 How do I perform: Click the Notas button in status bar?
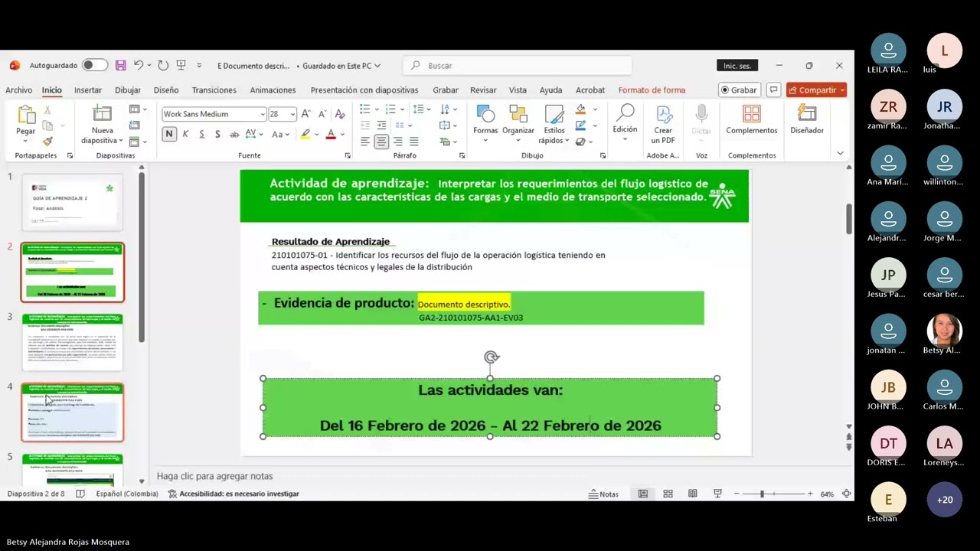pyautogui.click(x=603, y=494)
